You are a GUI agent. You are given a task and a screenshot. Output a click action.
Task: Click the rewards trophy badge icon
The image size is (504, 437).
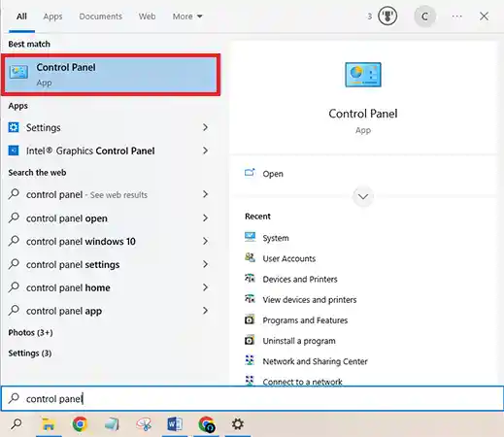pos(387,17)
